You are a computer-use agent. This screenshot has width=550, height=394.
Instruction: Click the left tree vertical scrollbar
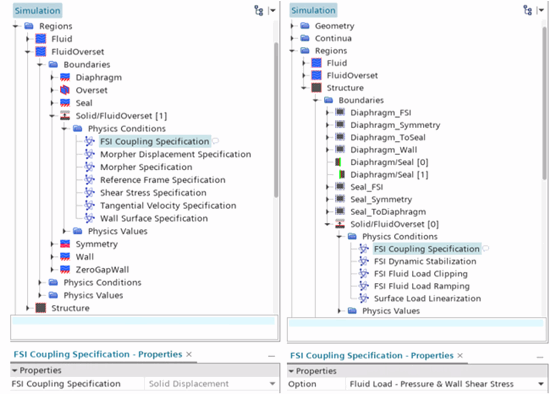tap(276, 119)
